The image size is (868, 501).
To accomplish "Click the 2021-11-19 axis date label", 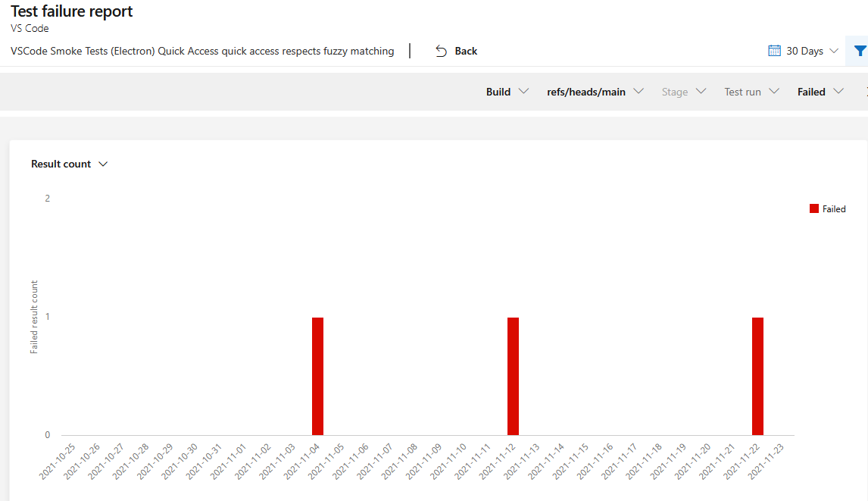I will click(668, 462).
